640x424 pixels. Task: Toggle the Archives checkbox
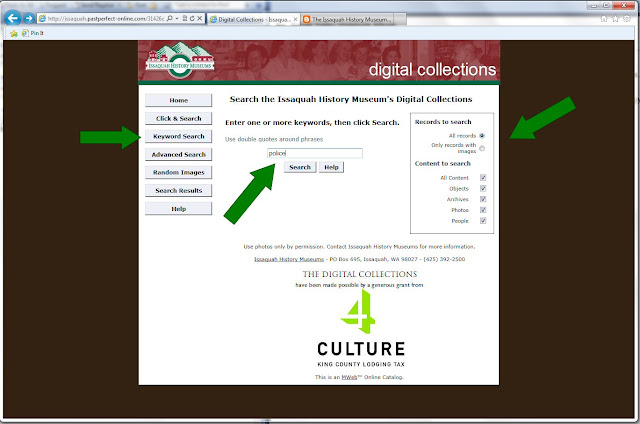(x=483, y=199)
